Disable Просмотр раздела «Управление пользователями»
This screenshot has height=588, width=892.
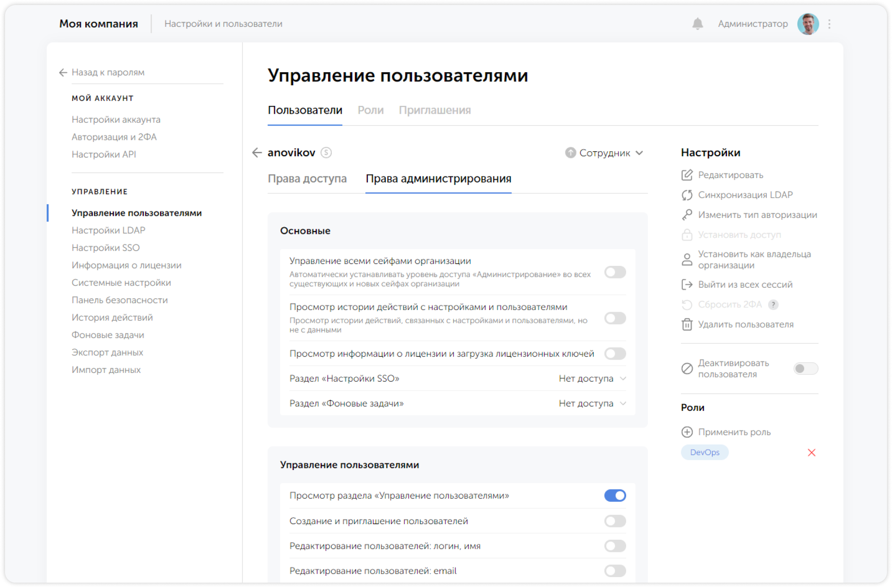point(614,496)
